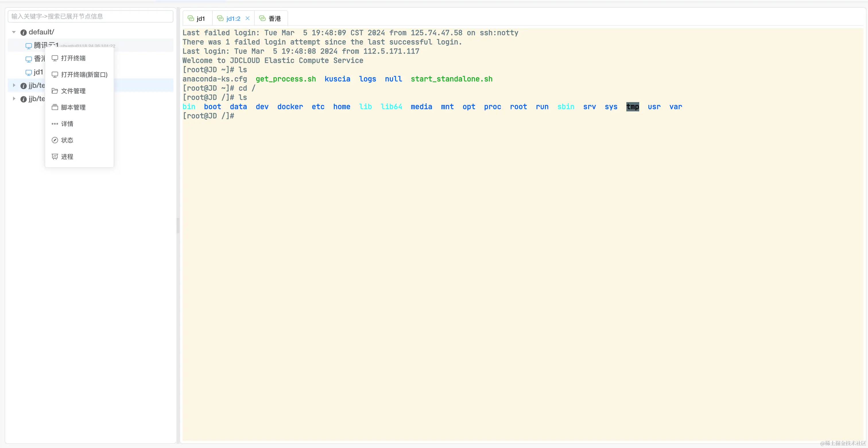Click the vertical panel splitter handle
This screenshot has width=868, height=448.
coord(178,225)
